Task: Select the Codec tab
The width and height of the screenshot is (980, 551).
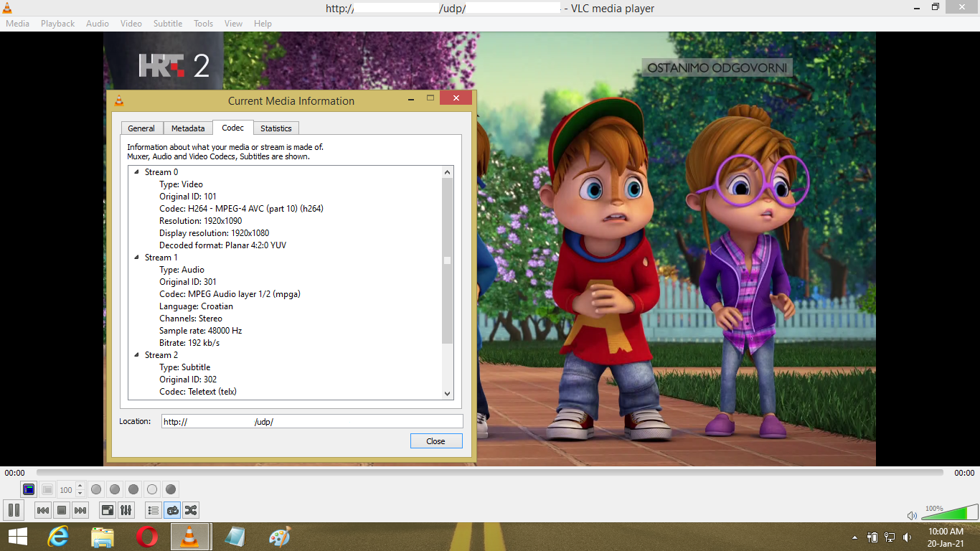Action: pyautogui.click(x=233, y=128)
